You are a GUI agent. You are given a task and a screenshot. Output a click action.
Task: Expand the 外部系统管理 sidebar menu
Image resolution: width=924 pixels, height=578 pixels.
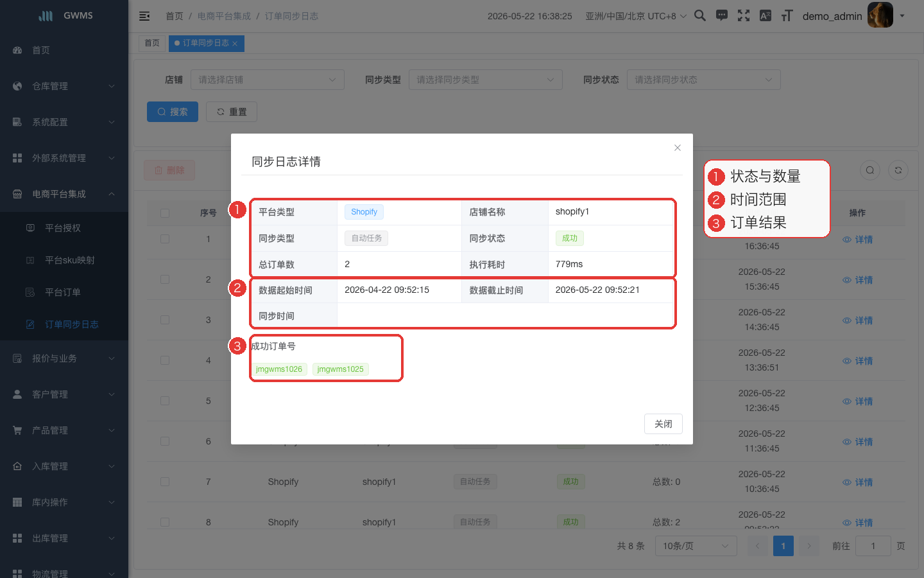(x=64, y=158)
